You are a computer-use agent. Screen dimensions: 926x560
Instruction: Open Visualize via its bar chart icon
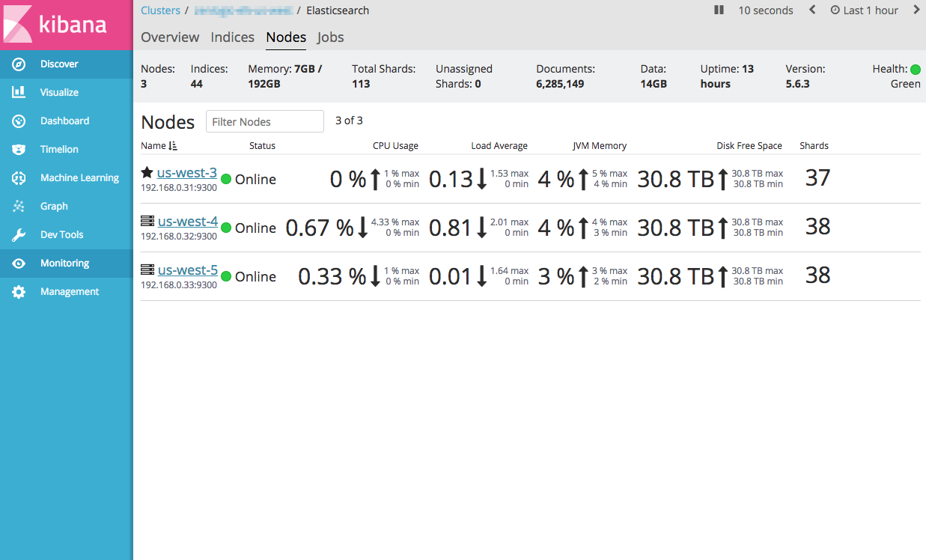(19, 93)
